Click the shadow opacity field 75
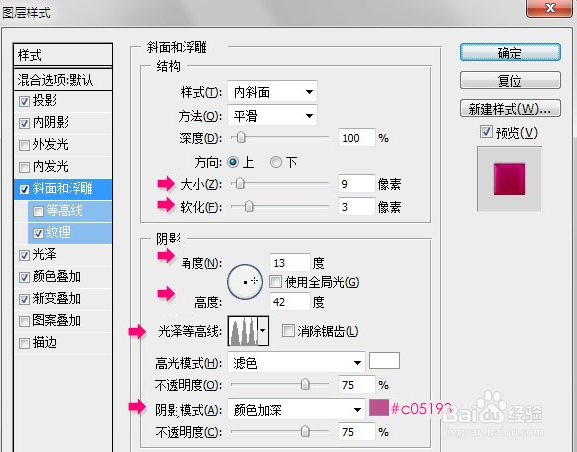 (x=357, y=432)
